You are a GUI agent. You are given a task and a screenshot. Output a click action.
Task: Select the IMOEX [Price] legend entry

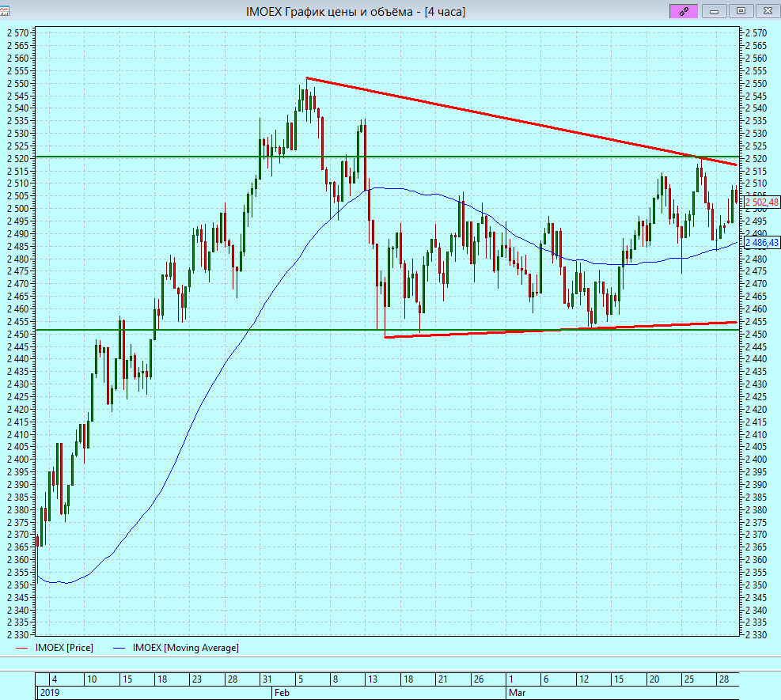tap(55, 648)
